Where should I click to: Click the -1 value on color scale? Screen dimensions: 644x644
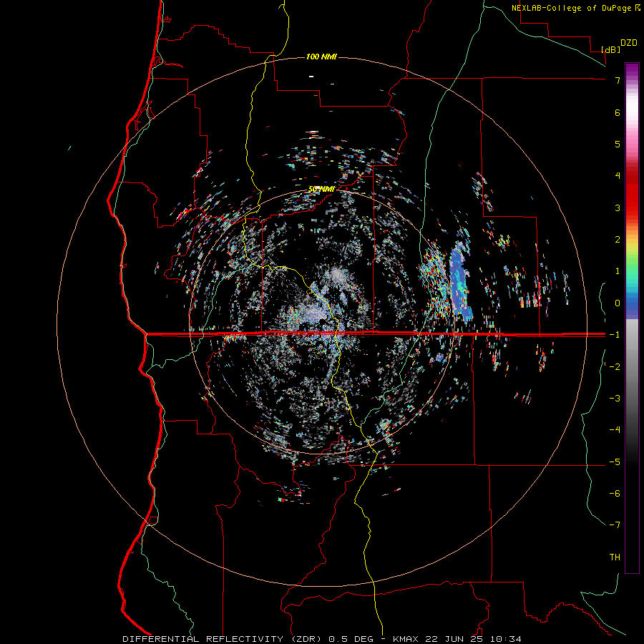click(615, 335)
